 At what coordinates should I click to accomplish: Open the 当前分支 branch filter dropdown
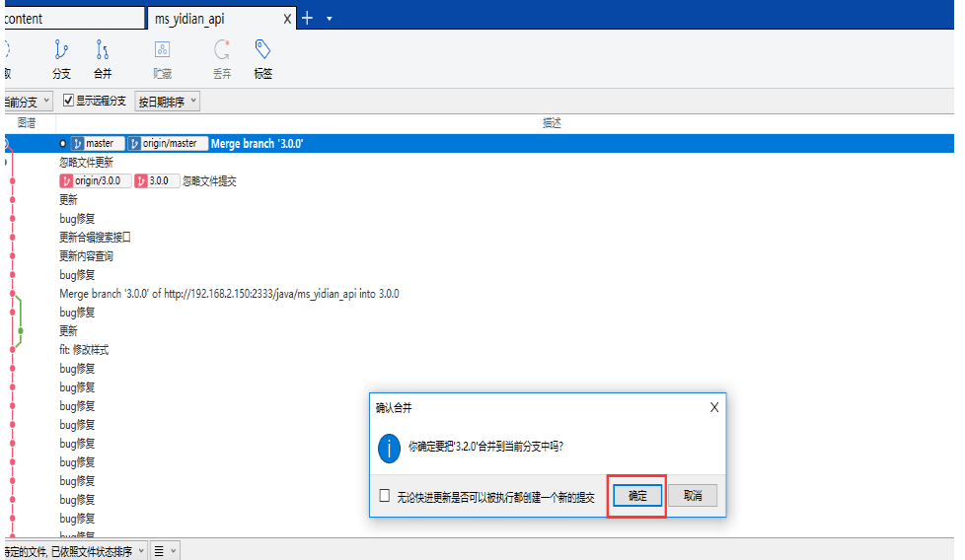pyautogui.click(x=26, y=101)
